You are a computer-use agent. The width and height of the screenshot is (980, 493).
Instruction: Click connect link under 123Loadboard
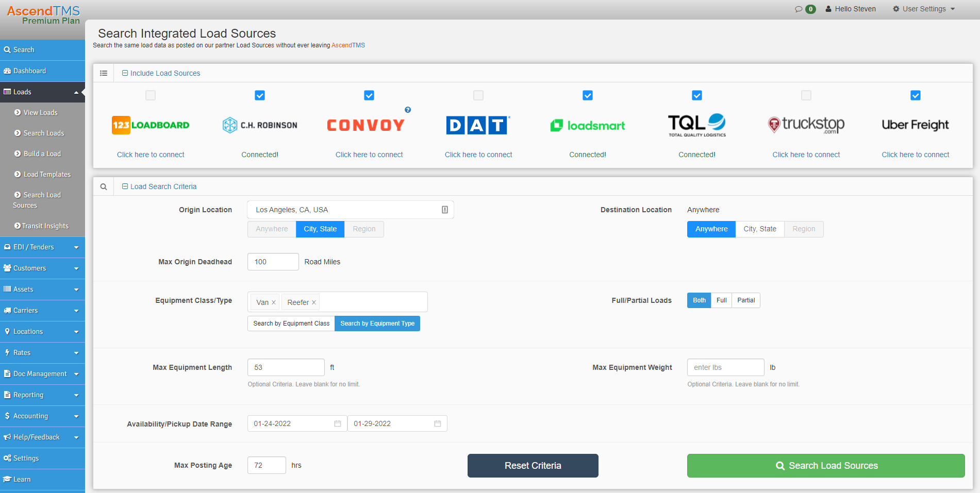coord(151,155)
